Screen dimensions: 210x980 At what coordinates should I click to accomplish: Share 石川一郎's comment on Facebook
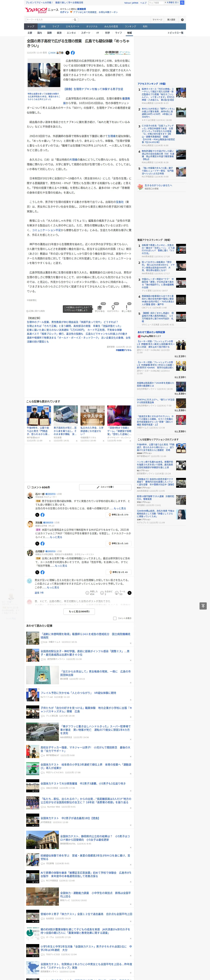(42, 515)
